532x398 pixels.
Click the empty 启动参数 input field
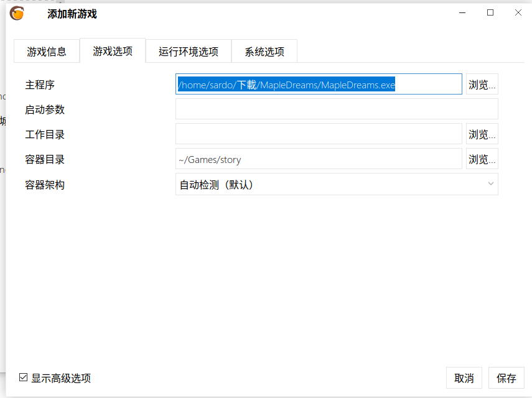pyautogui.click(x=337, y=109)
